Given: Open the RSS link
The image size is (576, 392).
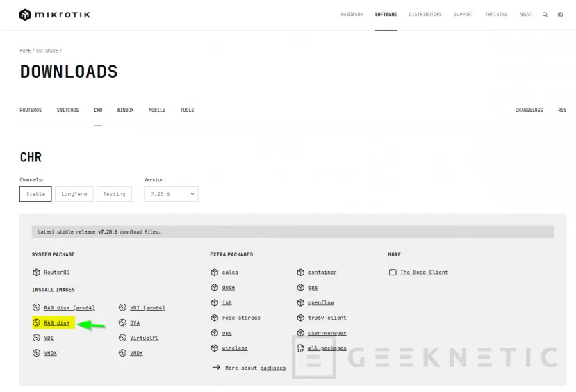Looking at the screenshot, I should pyautogui.click(x=562, y=111).
